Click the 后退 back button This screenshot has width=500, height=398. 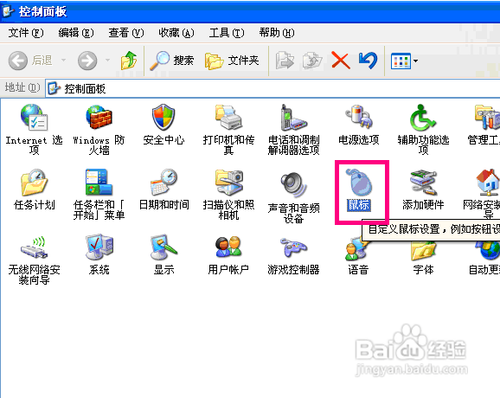tap(30, 61)
